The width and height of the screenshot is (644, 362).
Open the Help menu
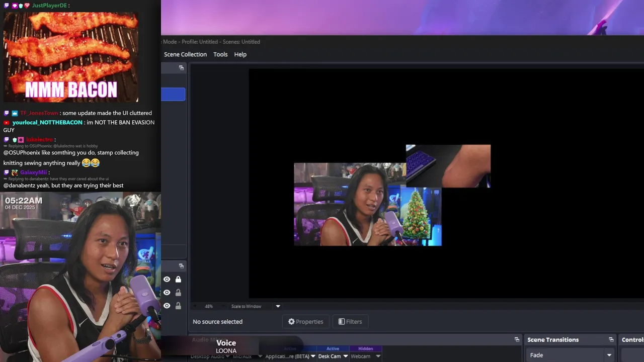240,54
